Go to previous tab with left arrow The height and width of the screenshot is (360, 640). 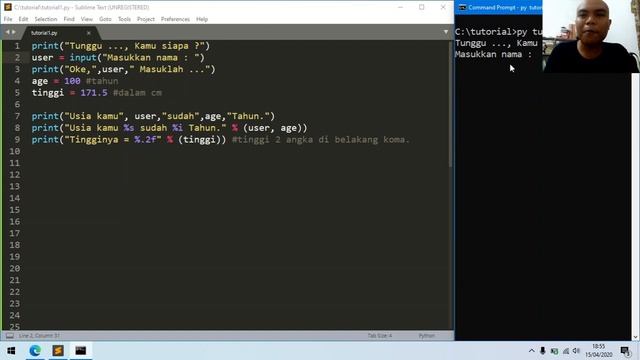click(x=7, y=32)
